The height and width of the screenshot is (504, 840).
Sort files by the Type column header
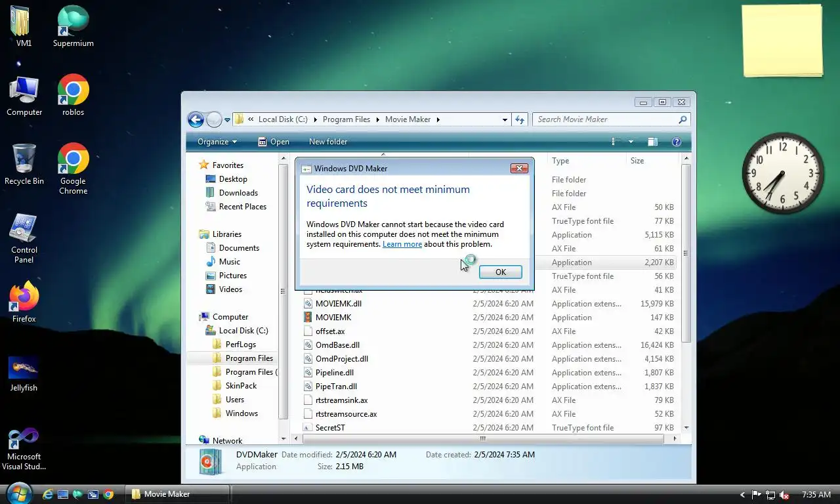(x=587, y=161)
